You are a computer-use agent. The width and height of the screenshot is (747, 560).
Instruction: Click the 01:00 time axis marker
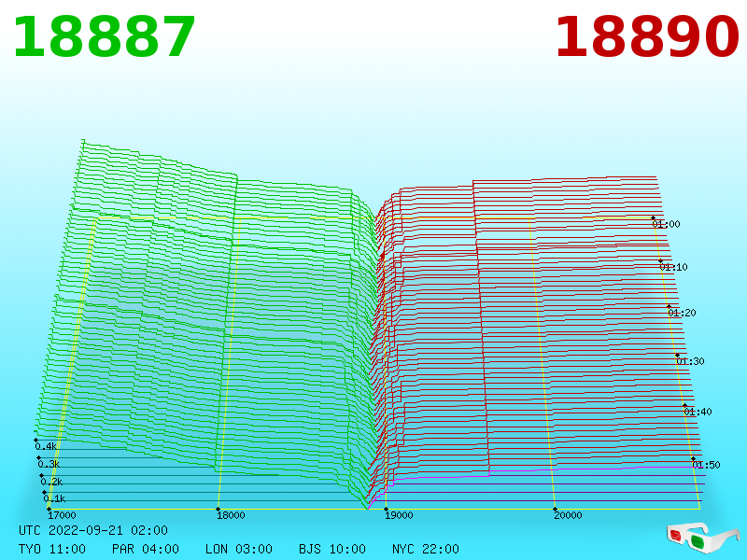pos(667,224)
